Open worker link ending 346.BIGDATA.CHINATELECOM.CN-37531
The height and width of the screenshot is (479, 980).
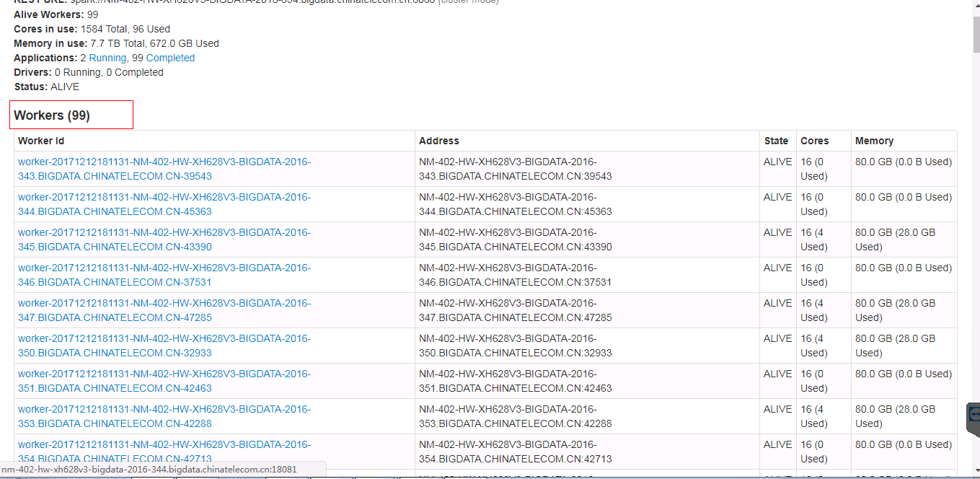tap(164, 275)
